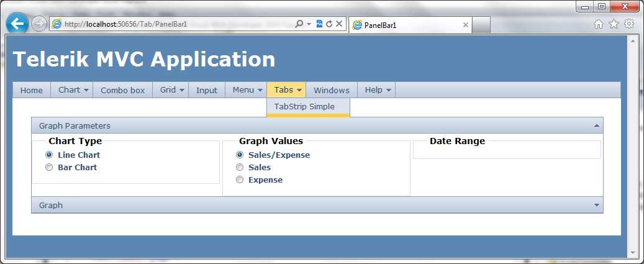Choose the Expense radio option
The height and width of the screenshot is (264, 644).
(x=240, y=180)
